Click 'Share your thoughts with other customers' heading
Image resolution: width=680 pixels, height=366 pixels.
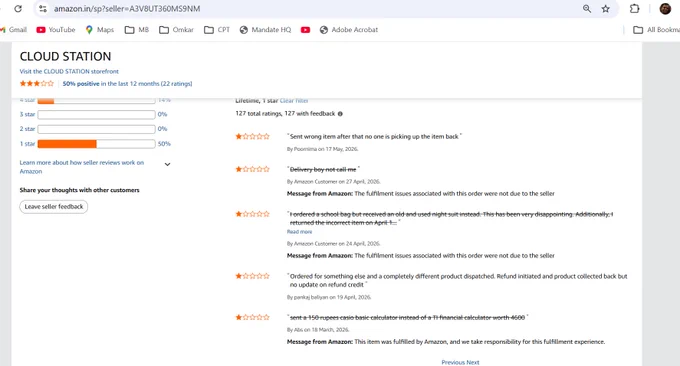click(x=79, y=190)
